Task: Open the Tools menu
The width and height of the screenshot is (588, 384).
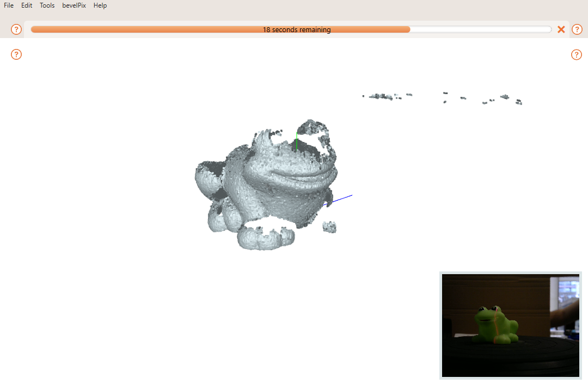Action: coord(47,5)
